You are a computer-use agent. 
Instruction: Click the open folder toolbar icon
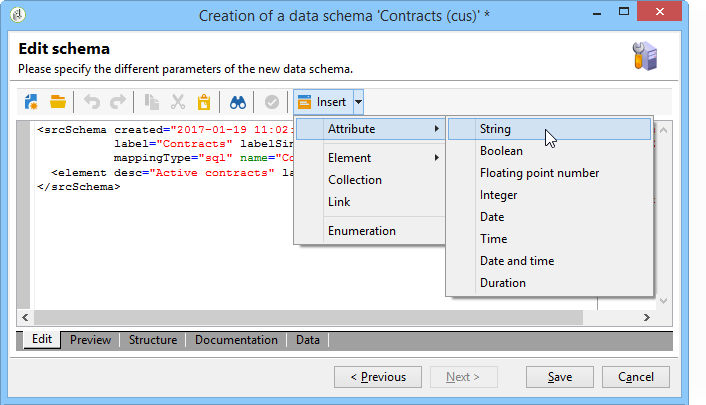coord(57,102)
